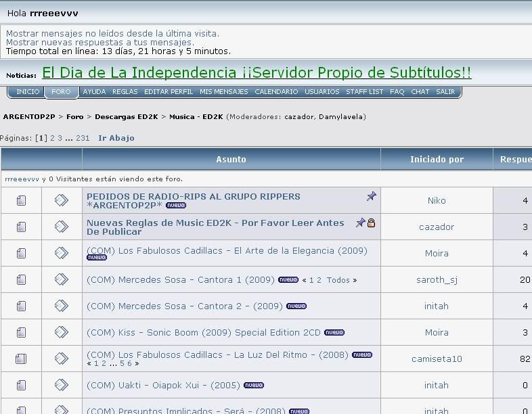The image size is (532, 414).
Task: Click the pin icon on PEDIDOS DE RADIO-RIPS thread
Action: 371,196
